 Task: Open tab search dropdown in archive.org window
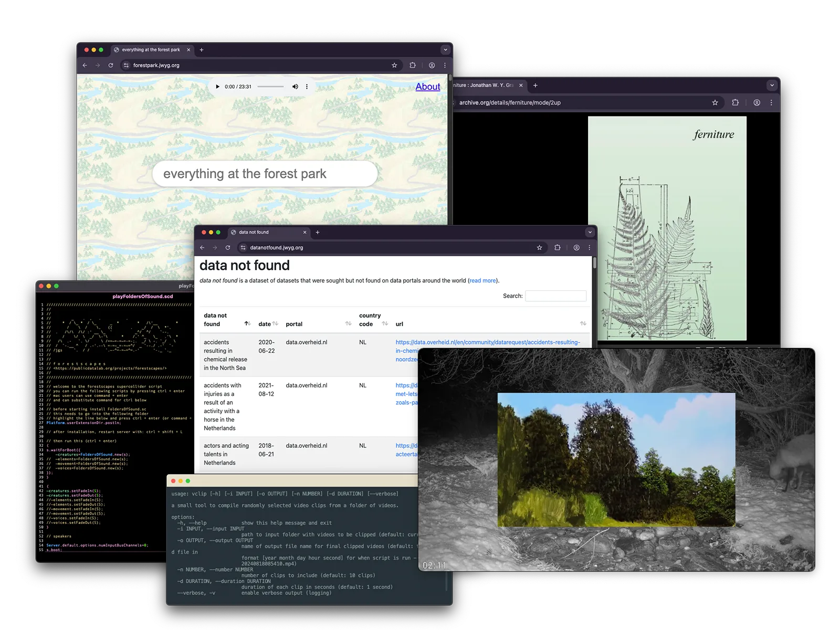[x=771, y=85]
